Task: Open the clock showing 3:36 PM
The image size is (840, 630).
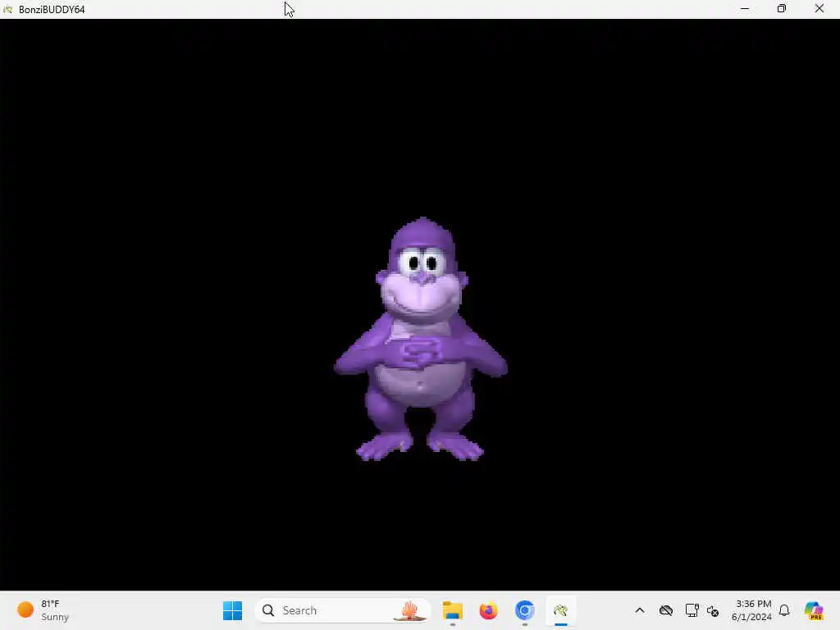Action: (752, 610)
